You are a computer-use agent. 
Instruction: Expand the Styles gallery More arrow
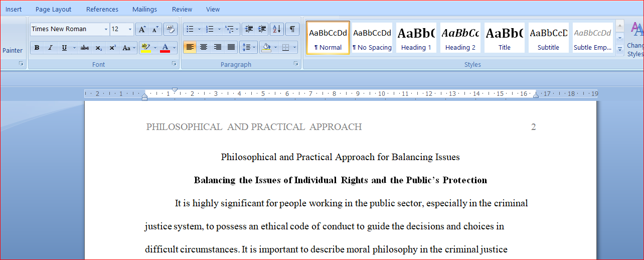620,49
